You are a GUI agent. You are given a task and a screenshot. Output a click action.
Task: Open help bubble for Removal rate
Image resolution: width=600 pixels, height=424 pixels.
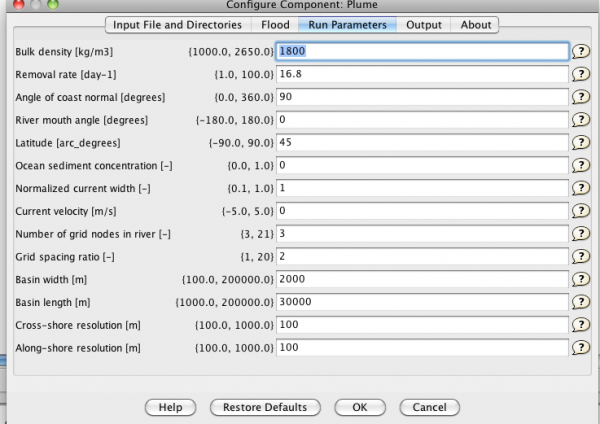pos(579,74)
